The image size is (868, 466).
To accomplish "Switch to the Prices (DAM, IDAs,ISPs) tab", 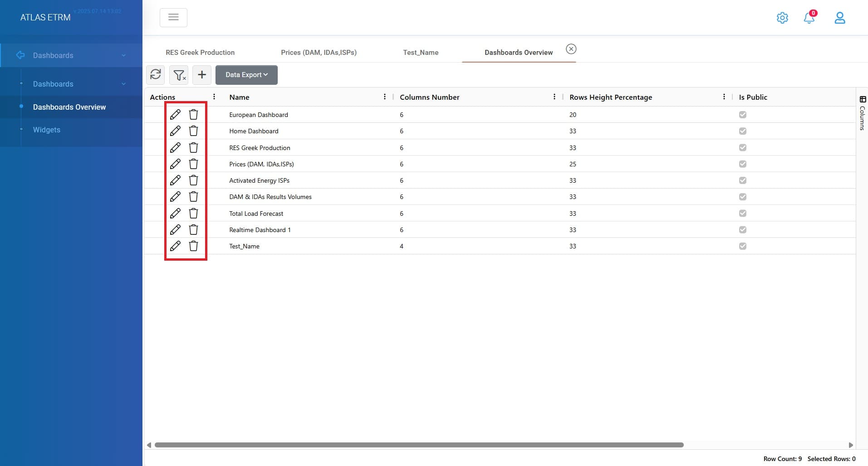I will (319, 53).
